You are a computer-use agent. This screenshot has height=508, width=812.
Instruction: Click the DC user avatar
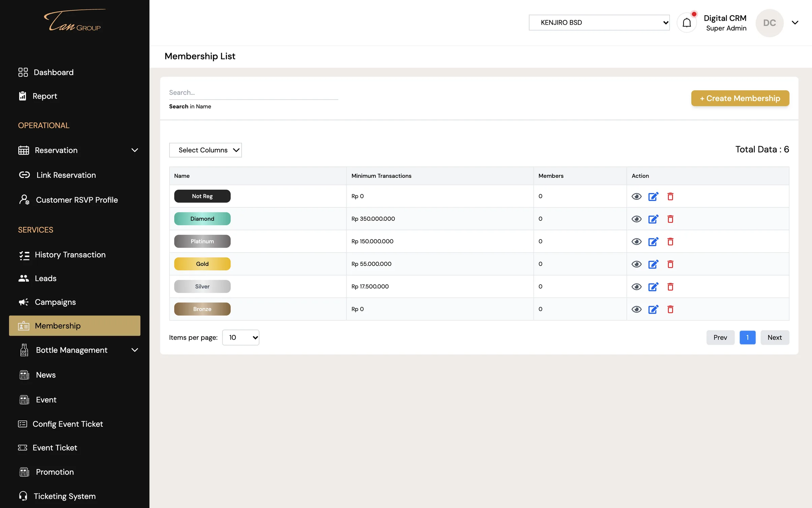[769, 23]
